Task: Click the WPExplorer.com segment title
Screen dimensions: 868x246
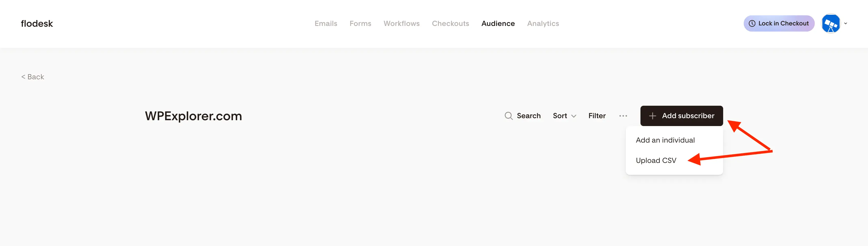Action: click(x=193, y=116)
